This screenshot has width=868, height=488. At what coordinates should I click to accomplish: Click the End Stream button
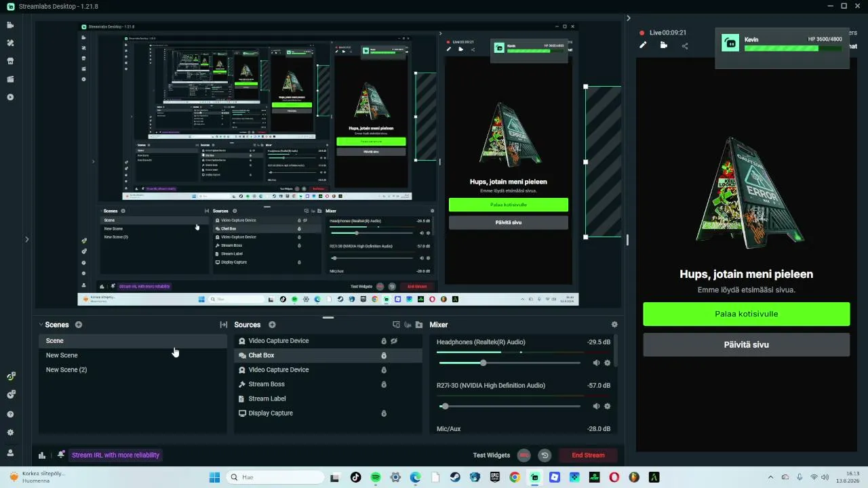coord(588,455)
